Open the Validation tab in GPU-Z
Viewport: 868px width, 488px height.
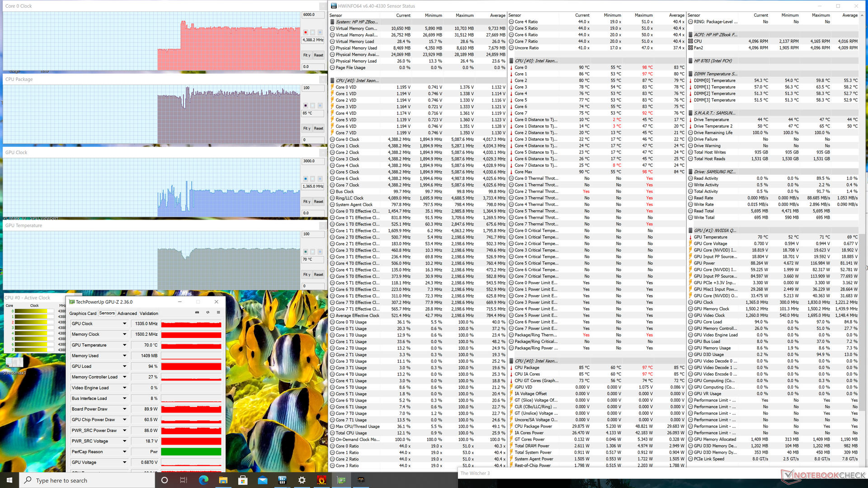click(149, 313)
